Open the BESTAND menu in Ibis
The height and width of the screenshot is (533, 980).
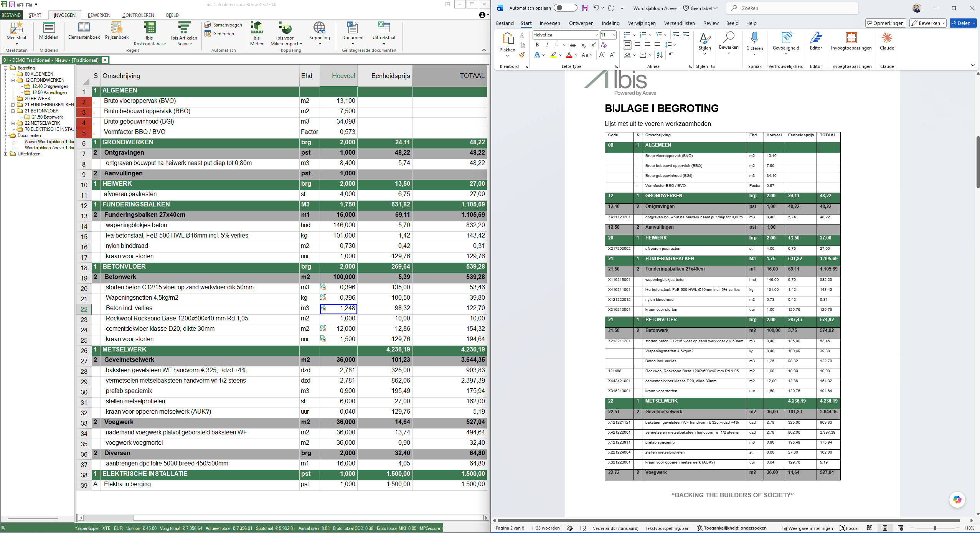pos(11,15)
